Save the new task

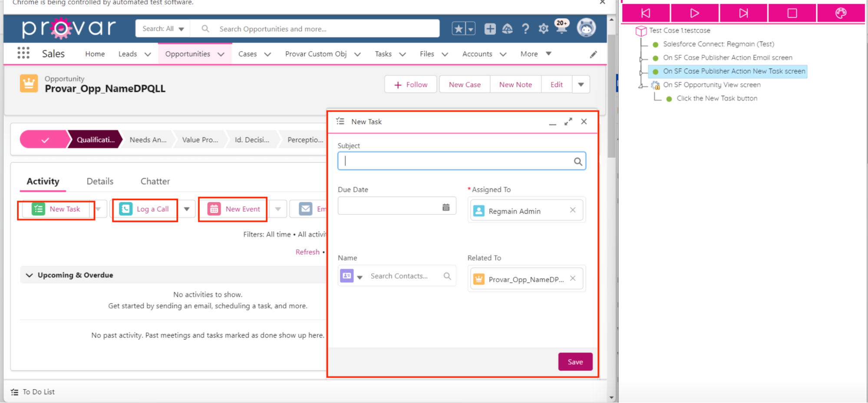(x=575, y=362)
